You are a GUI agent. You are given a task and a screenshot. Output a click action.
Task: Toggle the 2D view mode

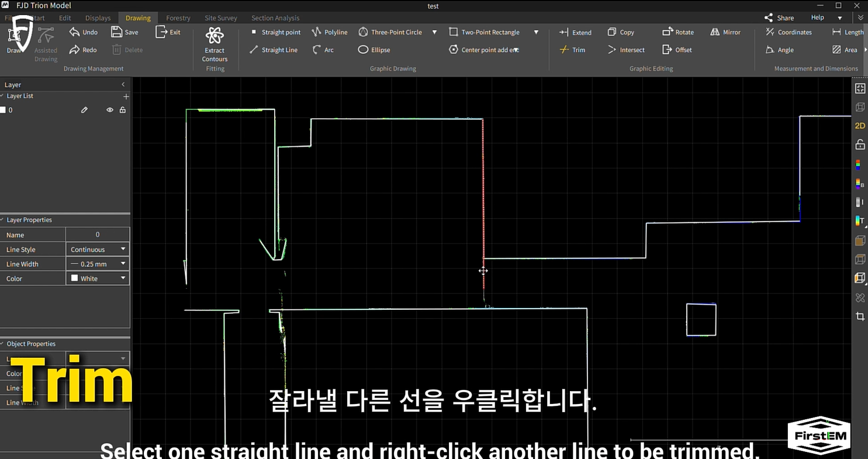click(860, 126)
